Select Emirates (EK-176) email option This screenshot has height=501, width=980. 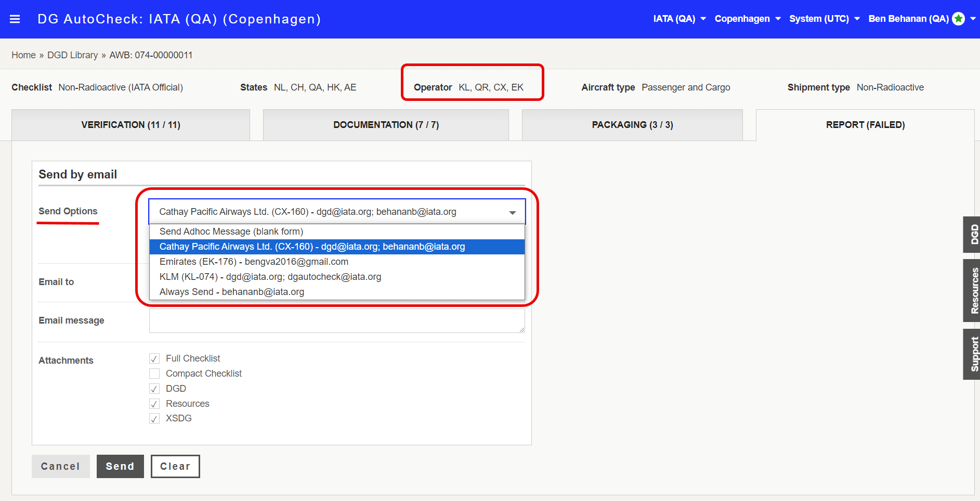tap(337, 262)
